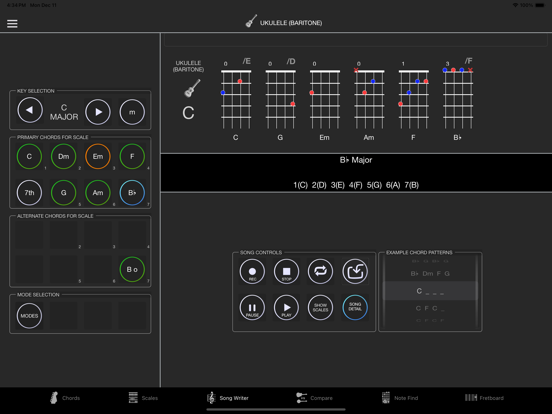Open the Modes selection
The image size is (552, 414).
pos(29,316)
